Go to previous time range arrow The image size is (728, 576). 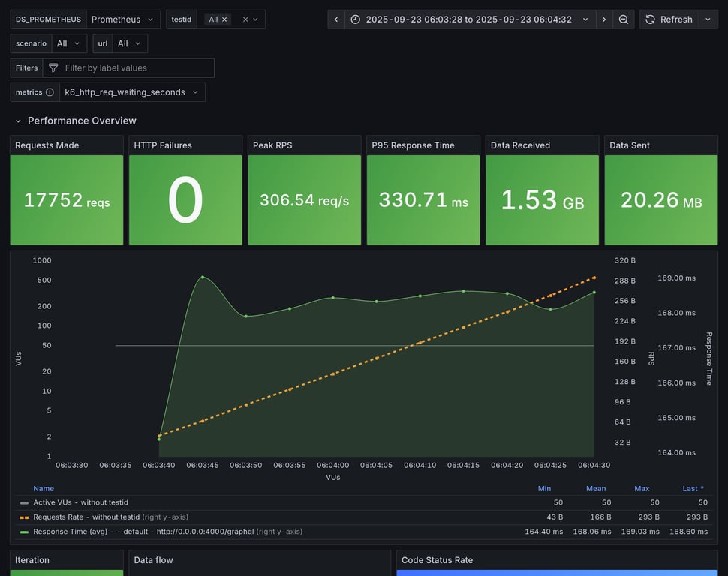pos(336,19)
